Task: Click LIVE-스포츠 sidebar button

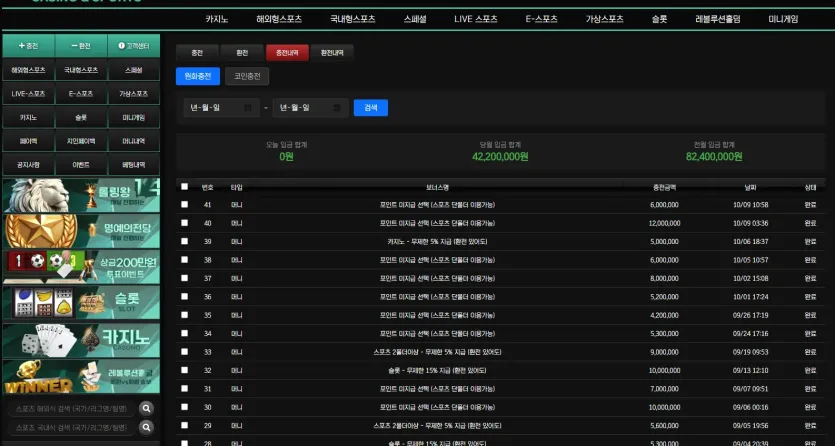Action: 28,94
